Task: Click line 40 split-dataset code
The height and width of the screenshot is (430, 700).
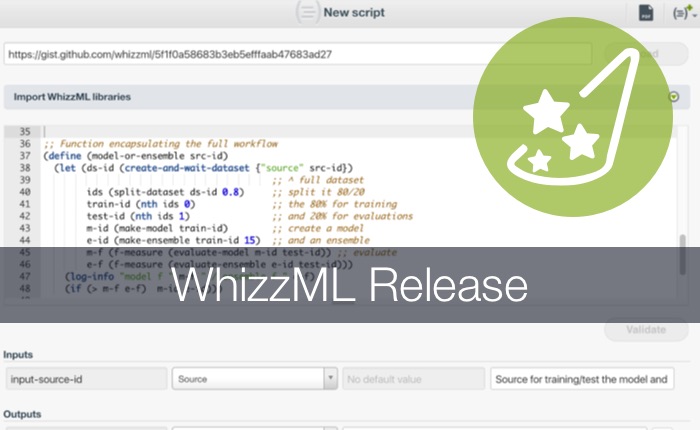Action: tap(166, 192)
